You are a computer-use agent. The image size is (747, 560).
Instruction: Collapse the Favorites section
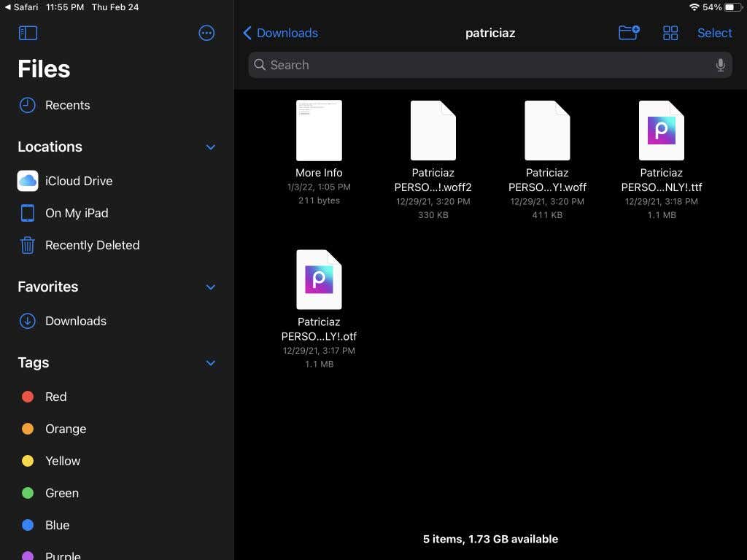tap(211, 287)
